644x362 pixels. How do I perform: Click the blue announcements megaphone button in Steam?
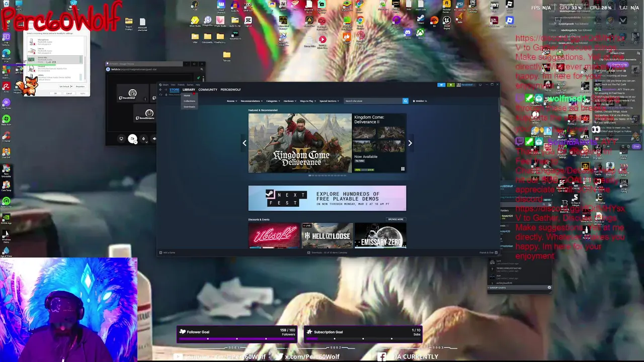coord(441,85)
